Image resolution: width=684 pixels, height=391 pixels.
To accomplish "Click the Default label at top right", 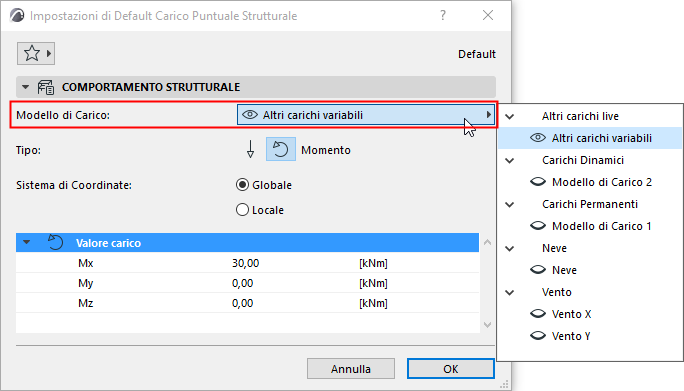I will [477, 54].
